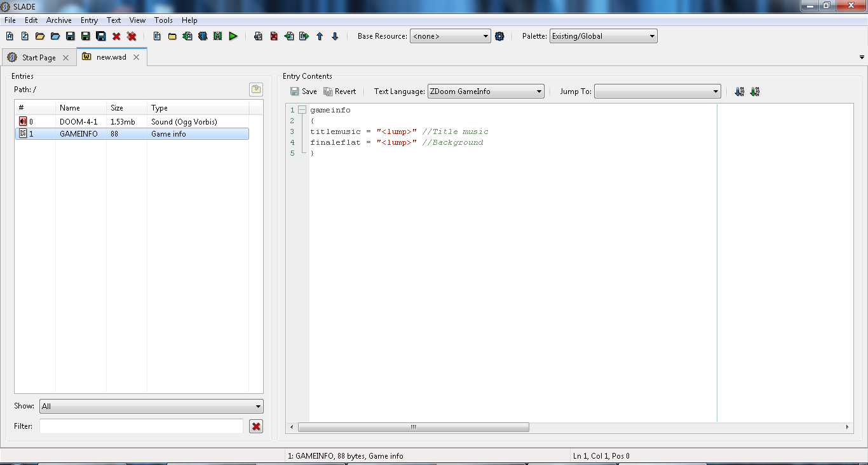Click horizontal scrollbar thumb in editor
This screenshot has height=465, width=868.
[413, 428]
